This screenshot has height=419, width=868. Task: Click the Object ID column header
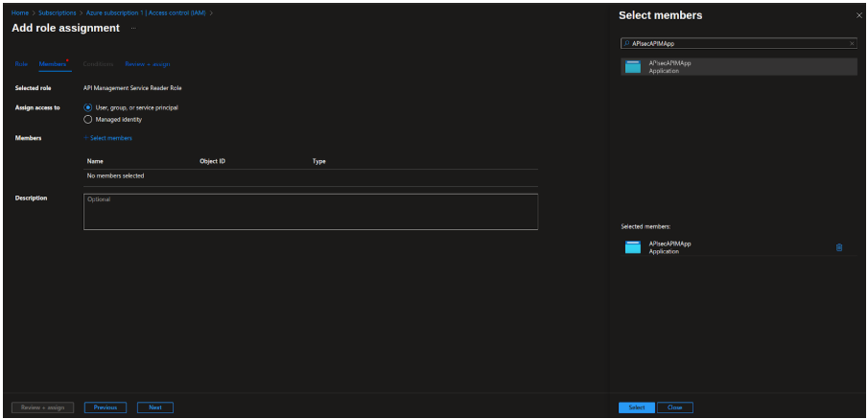[213, 162]
